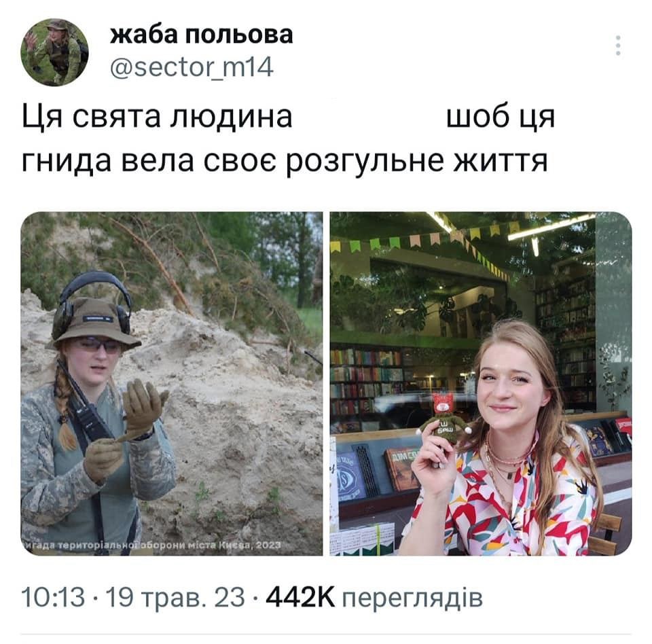Open the round profile avatar
The width and height of the screenshot is (652, 644).
[54, 52]
